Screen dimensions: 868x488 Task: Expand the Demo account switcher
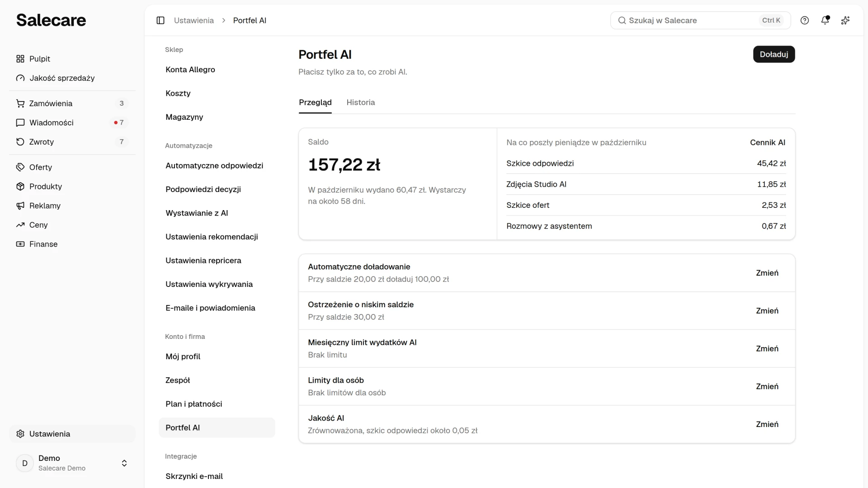72,463
